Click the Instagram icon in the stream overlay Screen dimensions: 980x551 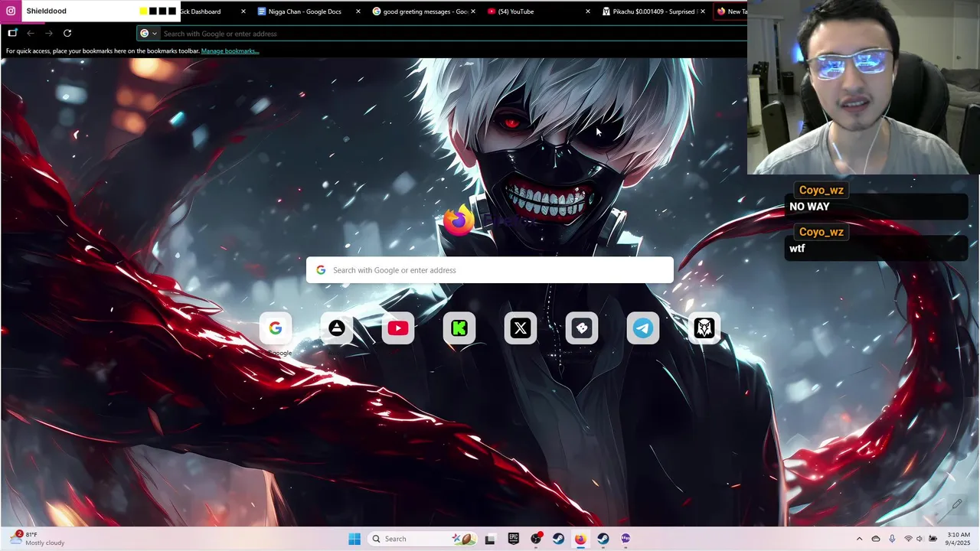click(11, 11)
